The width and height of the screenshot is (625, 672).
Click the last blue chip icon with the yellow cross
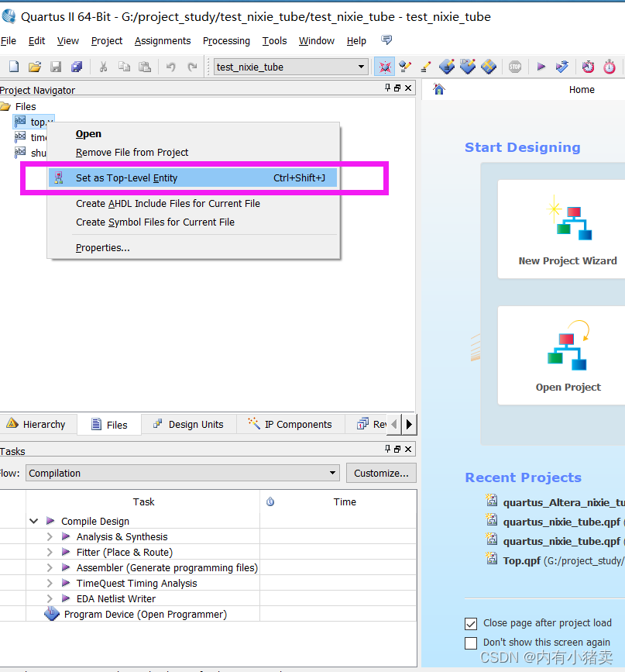(489, 67)
